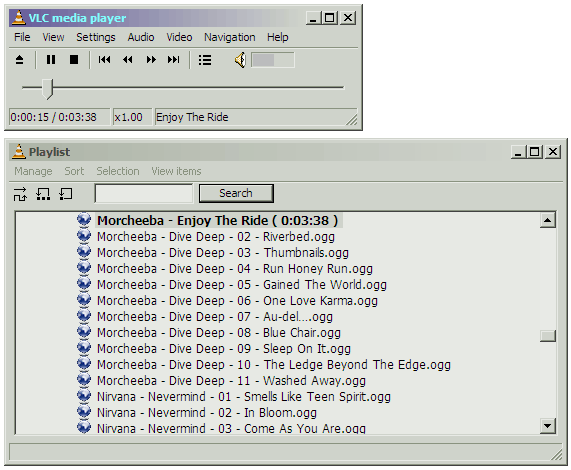Viewport: 571px width, 470px height.
Task: Click the playback position slider handle
Action: pyautogui.click(x=47, y=88)
